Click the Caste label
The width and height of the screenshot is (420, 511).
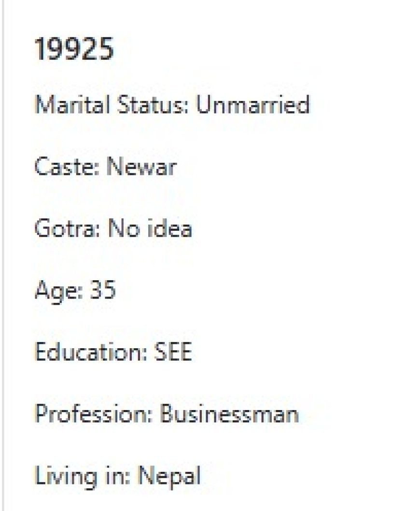coord(67,167)
